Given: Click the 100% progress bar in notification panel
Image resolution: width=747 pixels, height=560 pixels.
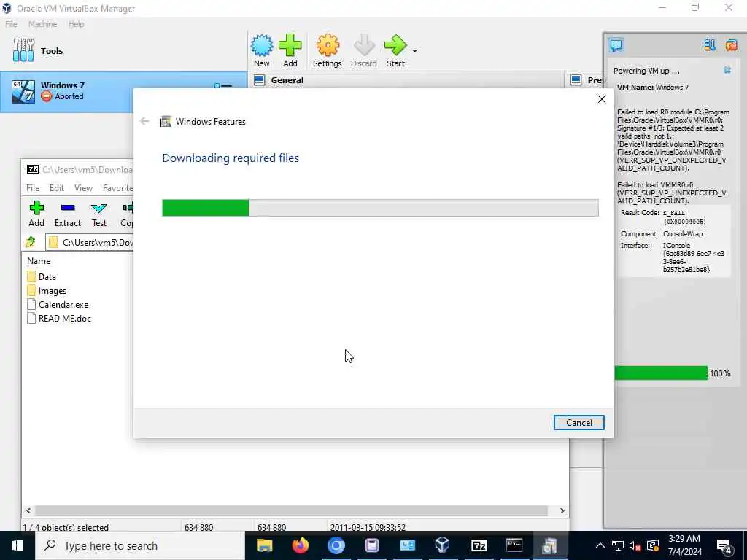Looking at the screenshot, I should pyautogui.click(x=661, y=373).
